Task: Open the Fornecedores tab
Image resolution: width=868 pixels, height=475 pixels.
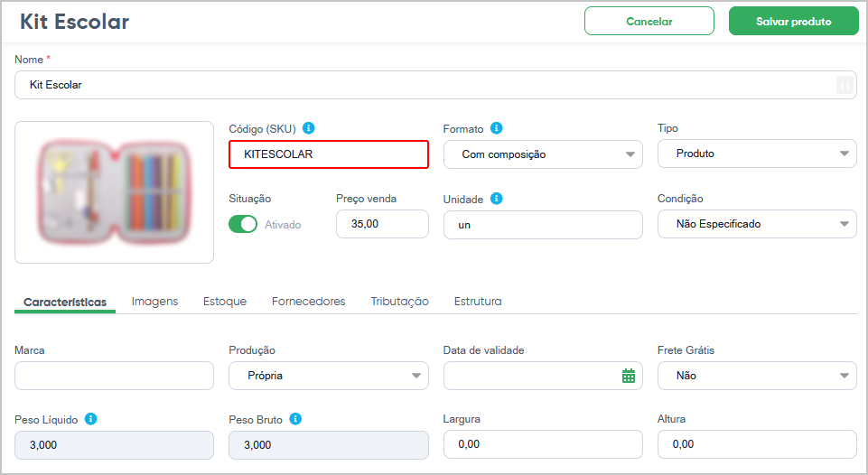Action: pyautogui.click(x=308, y=302)
